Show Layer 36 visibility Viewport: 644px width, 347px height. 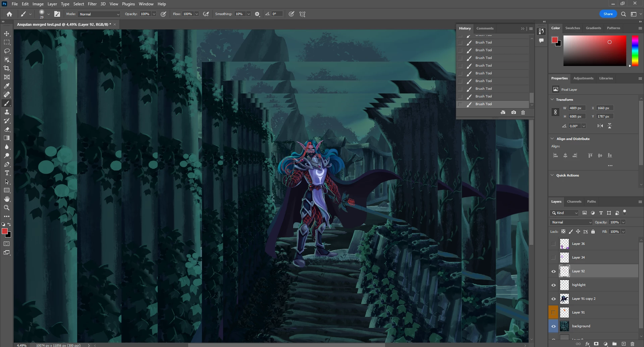coord(553,244)
